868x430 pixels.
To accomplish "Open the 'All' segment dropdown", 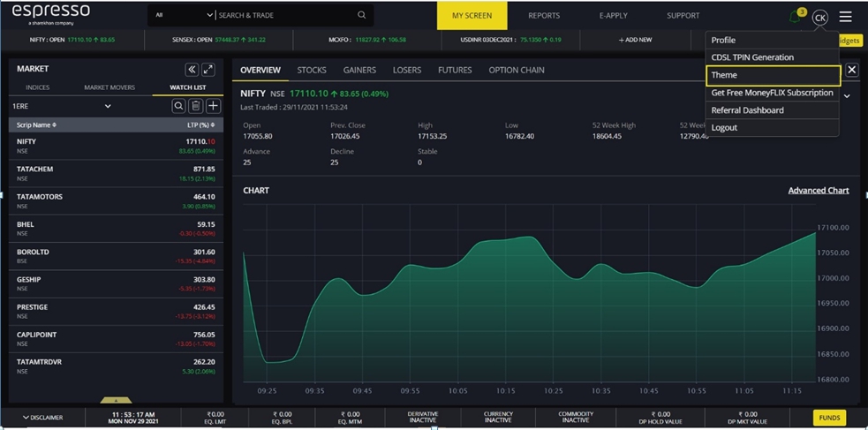I will tap(183, 15).
